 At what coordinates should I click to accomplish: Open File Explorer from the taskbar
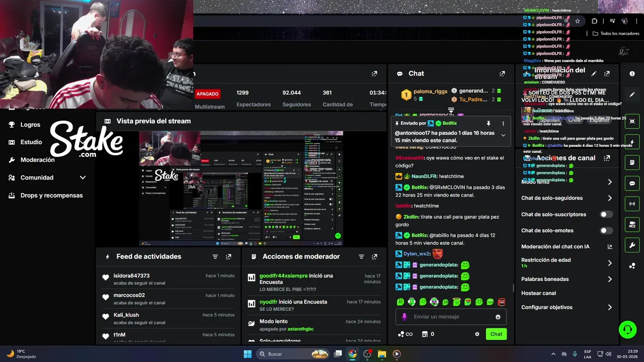[x=382, y=354]
